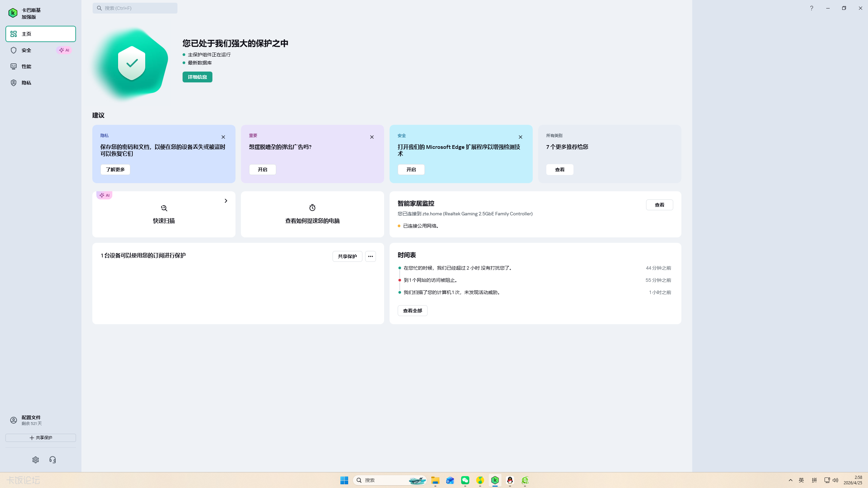Dismiss the 重要 popup ads recommendation card
The image size is (868, 488).
pos(372,137)
